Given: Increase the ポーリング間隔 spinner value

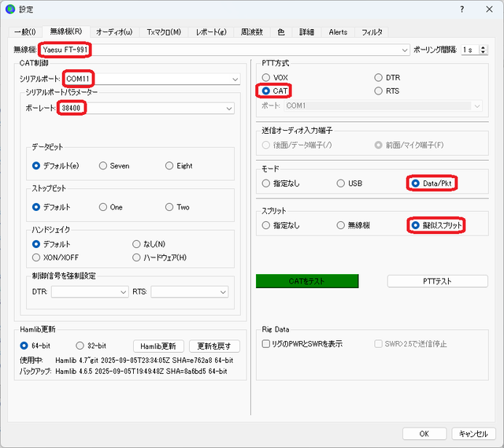Looking at the screenshot, I should pos(483,47).
